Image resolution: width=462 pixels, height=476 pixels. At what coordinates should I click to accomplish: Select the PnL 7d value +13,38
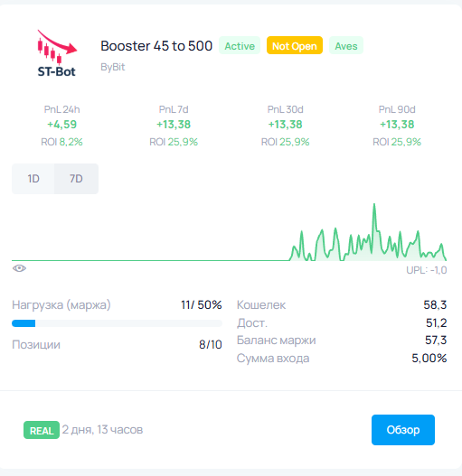[174, 125]
